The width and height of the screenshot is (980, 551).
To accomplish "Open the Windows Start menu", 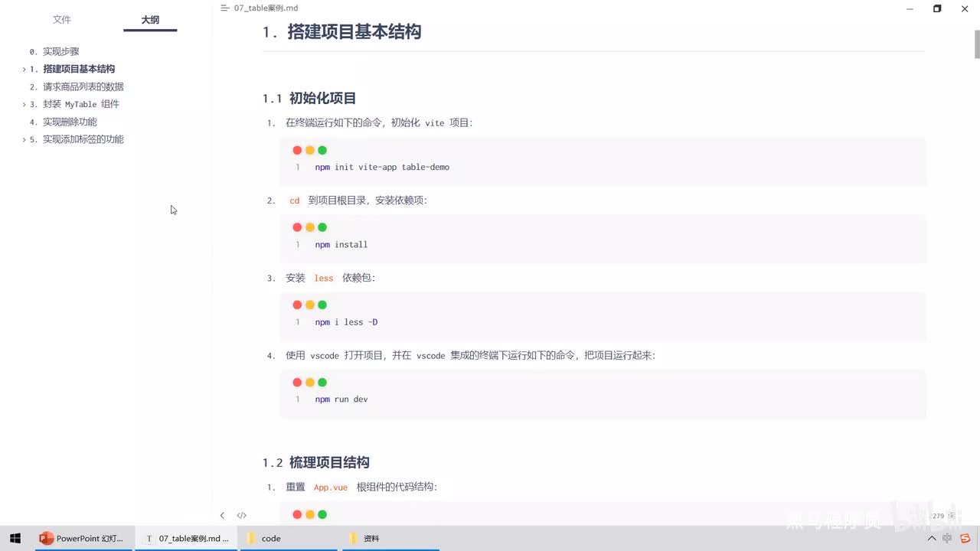I will tap(15, 538).
